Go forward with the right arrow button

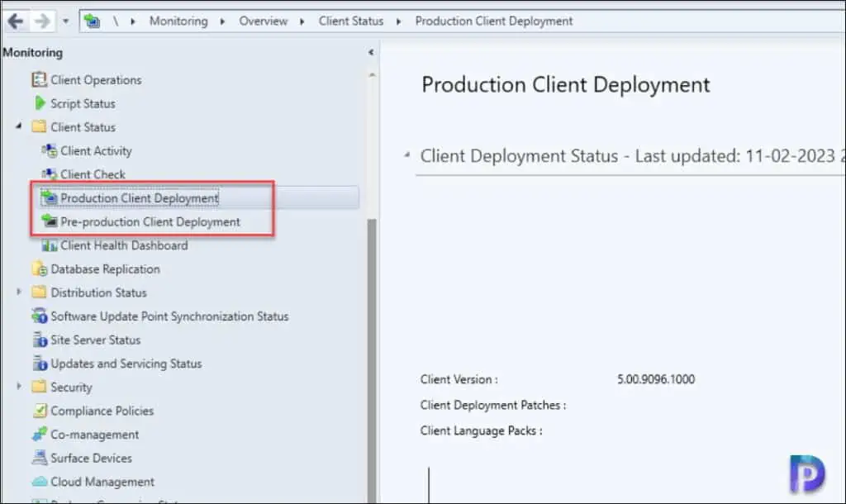pos(42,21)
